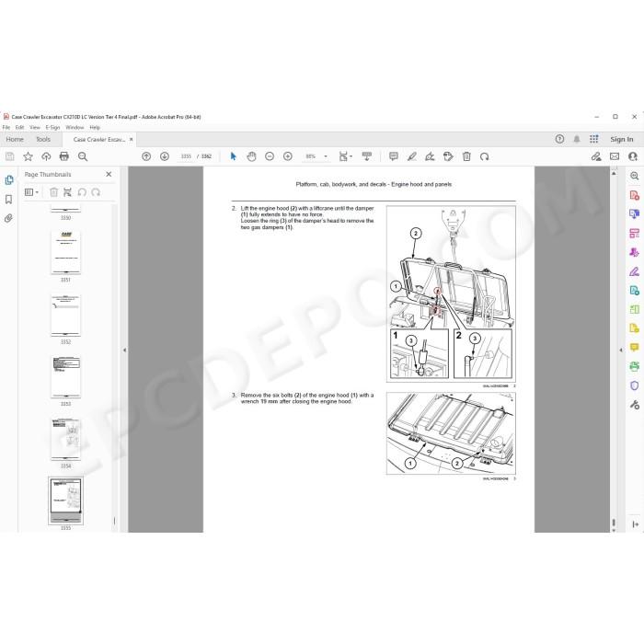The width and height of the screenshot is (644, 644).
Task: Toggle the Attachments paperclip pane
Action: point(8,218)
